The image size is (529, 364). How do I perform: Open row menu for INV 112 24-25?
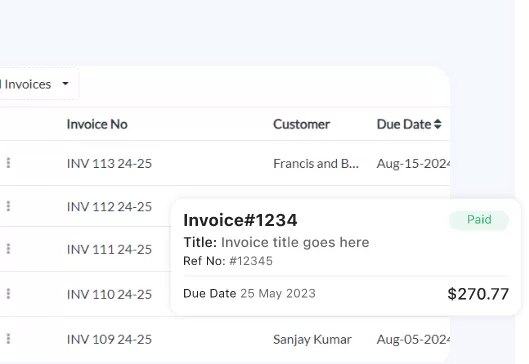tap(8, 206)
